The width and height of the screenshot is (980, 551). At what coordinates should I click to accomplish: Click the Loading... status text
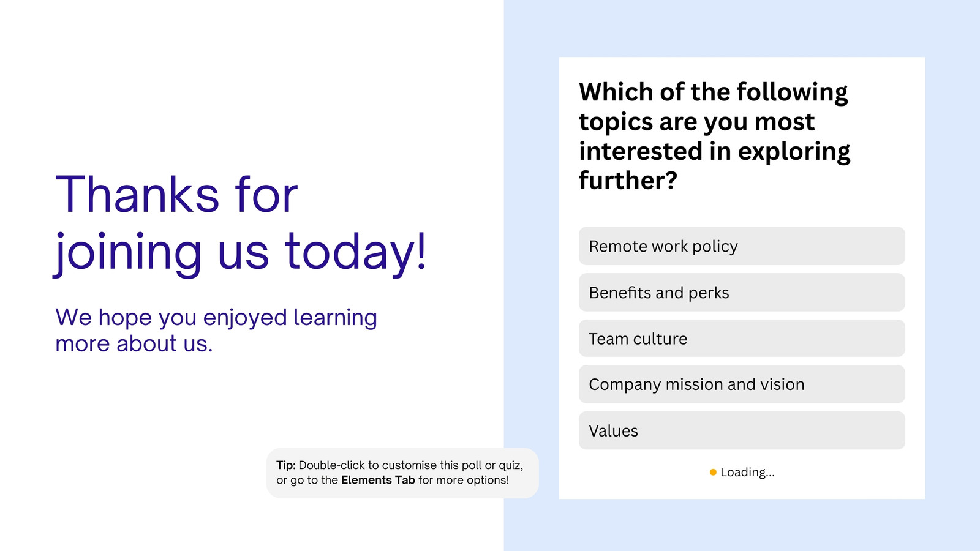pos(747,472)
